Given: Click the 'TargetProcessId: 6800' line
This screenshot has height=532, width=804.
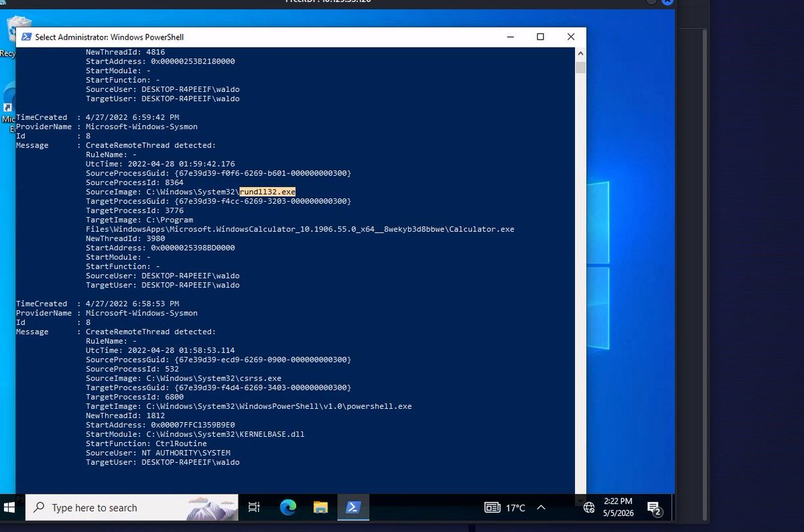Looking at the screenshot, I should click(x=135, y=397).
